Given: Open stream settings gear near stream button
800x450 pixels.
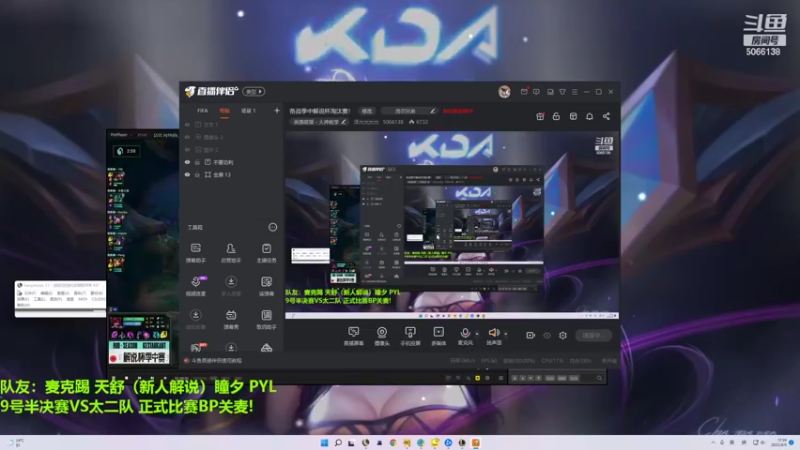Looking at the screenshot, I should (x=563, y=335).
